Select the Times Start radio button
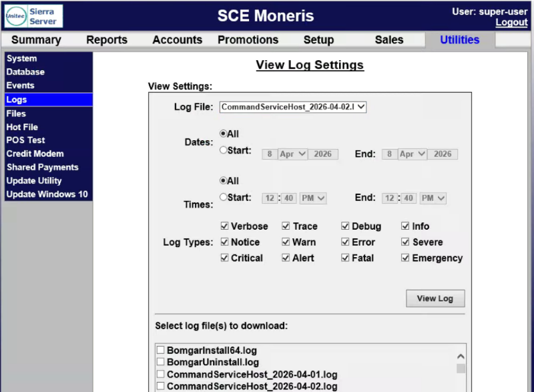534x392 pixels. click(223, 197)
